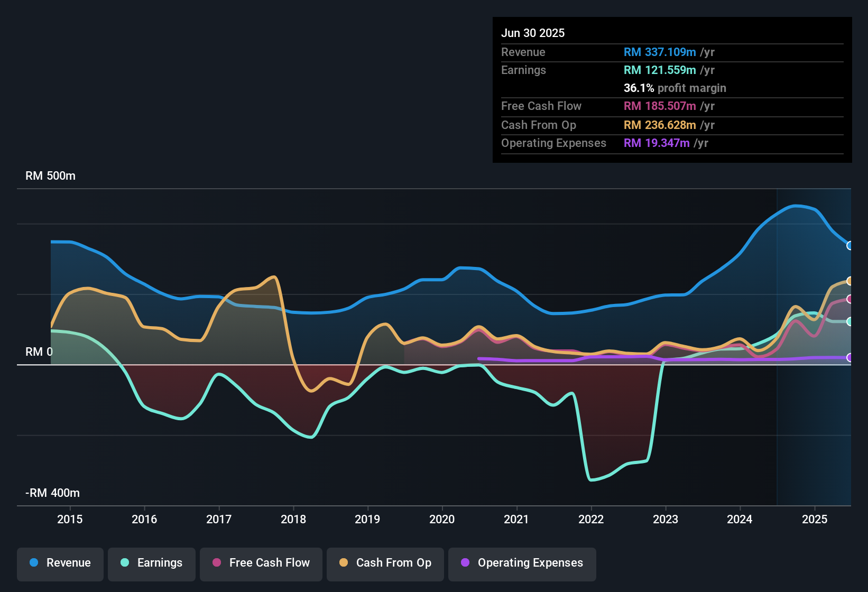Toggle the Revenue series visibility
868x592 pixels.
60,563
